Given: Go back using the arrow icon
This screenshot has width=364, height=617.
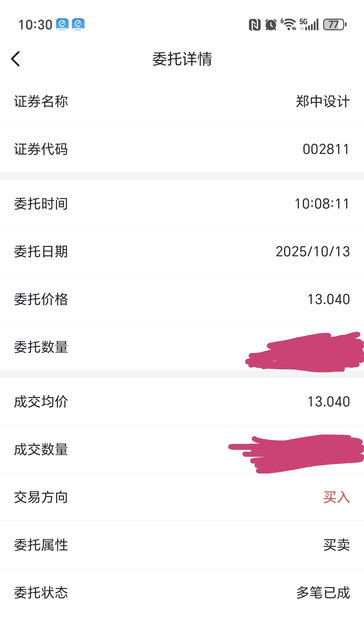Looking at the screenshot, I should coord(15,59).
